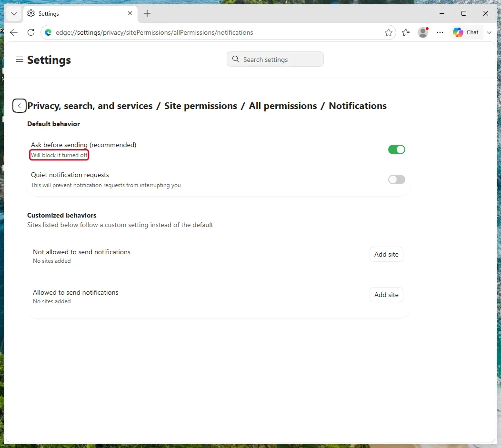Click 'No sites added' under Allowed
This screenshot has width=501, height=448.
pos(52,301)
